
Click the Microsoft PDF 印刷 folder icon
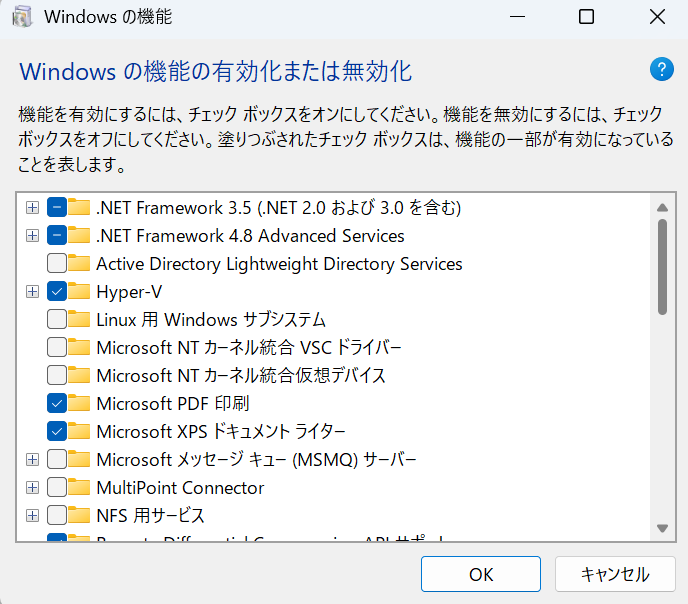pos(80,404)
